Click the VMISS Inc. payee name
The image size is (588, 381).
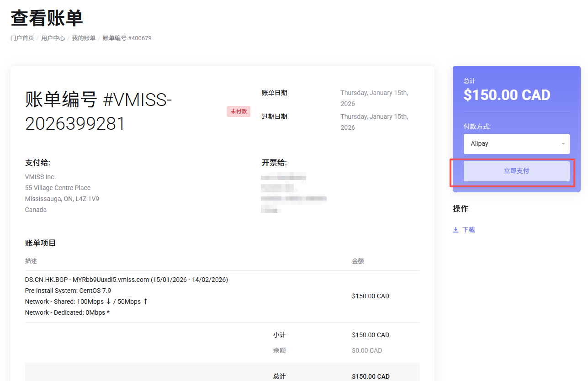(40, 177)
